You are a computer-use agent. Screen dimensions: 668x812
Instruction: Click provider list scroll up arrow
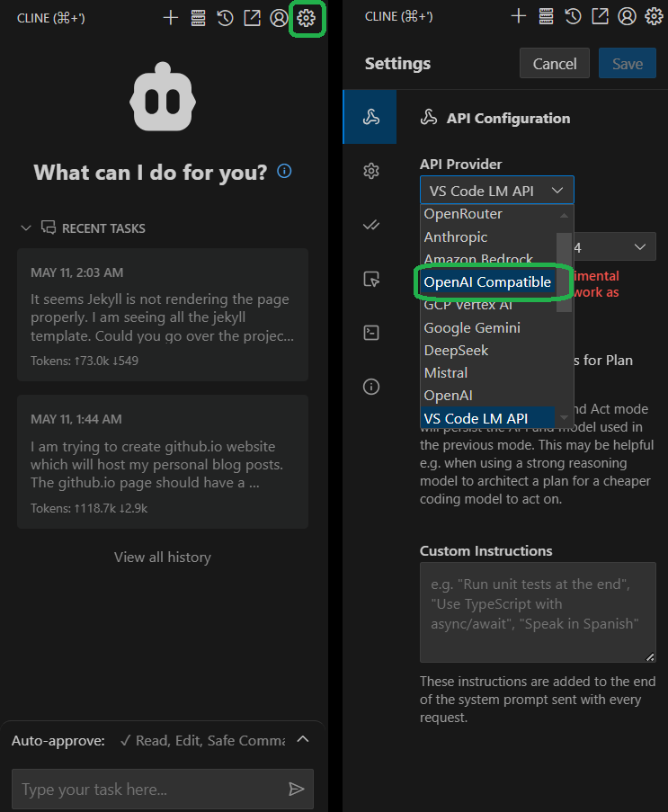(564, 215)
